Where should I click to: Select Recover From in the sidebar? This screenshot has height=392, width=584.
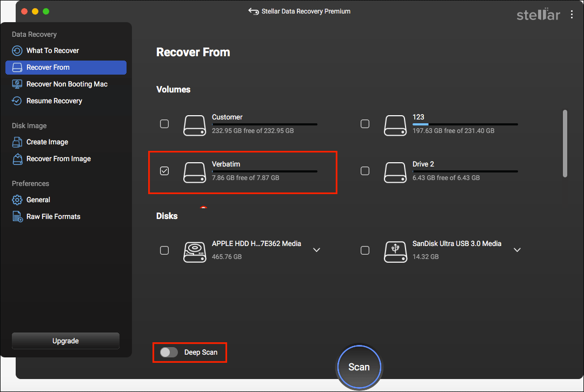66,68
